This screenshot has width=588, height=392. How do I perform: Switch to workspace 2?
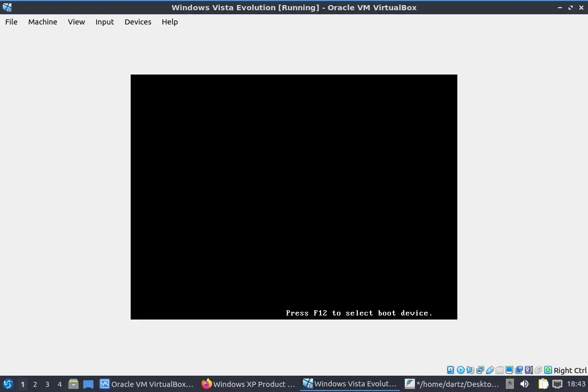pyautogui.click(x=35, y=384)
